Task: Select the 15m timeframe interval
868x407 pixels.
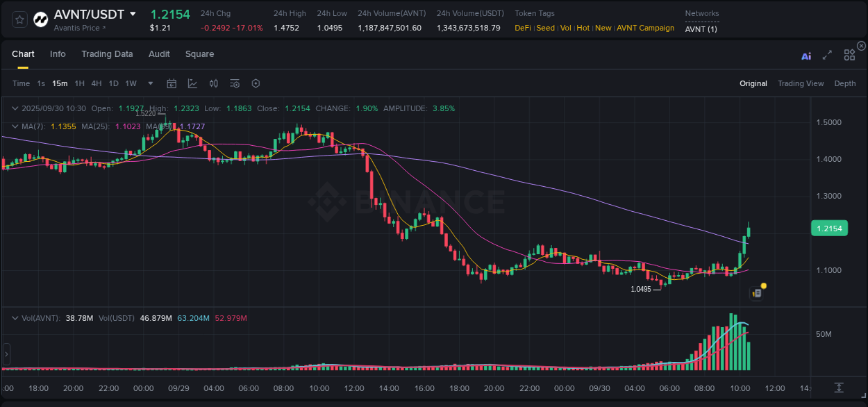Action: [60, 83]
